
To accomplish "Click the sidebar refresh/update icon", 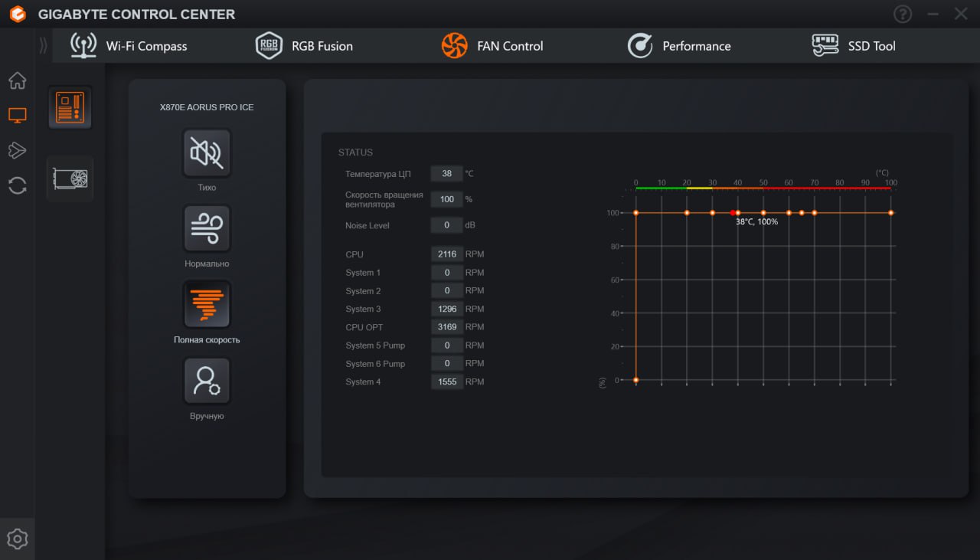I will pyautogui.click(x=17, y=185).
